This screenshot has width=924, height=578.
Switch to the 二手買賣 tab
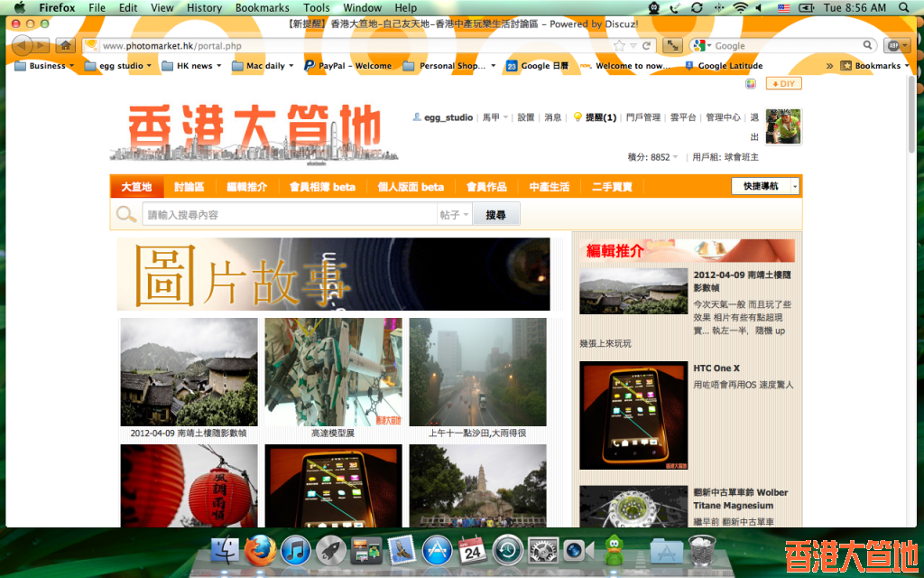tap(612, 187)
